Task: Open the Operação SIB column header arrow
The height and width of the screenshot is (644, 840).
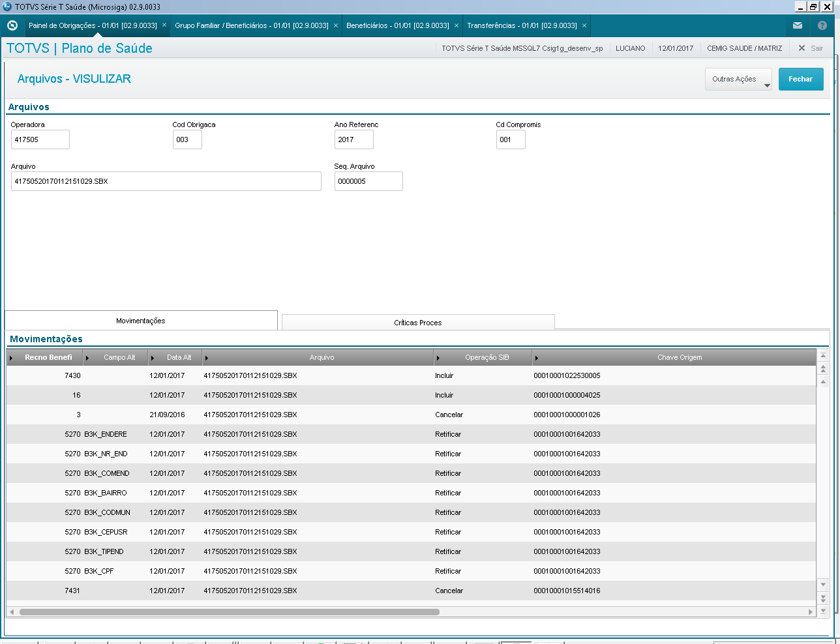Action: 438,358
